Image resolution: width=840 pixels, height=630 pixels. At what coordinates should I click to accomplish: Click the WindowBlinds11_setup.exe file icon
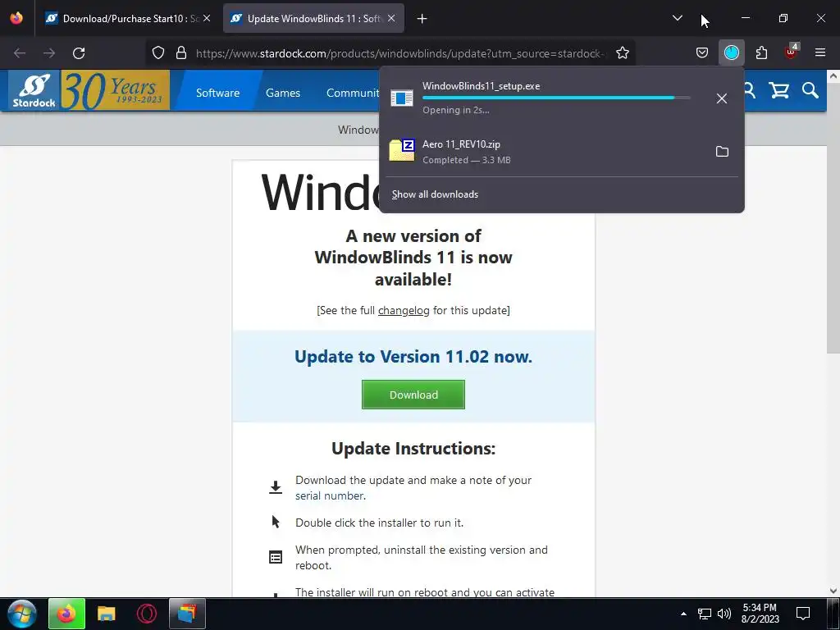click(x=402, y=98)
